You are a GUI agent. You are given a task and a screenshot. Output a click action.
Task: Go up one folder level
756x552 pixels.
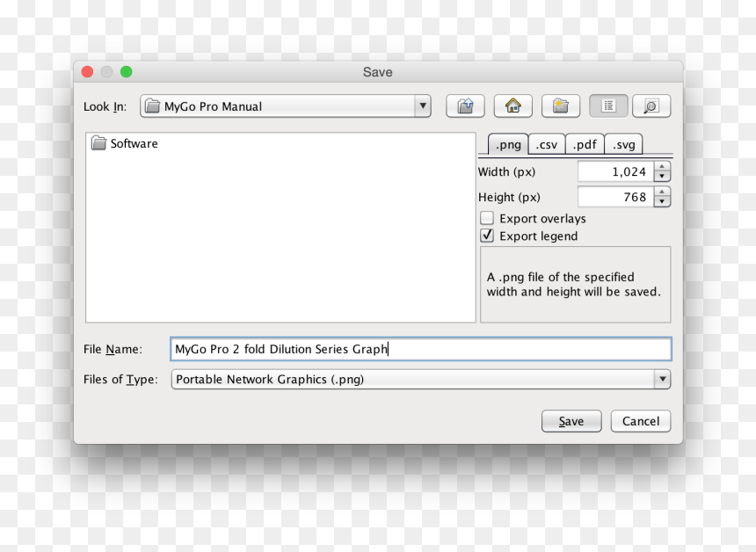tap(465, 106)
